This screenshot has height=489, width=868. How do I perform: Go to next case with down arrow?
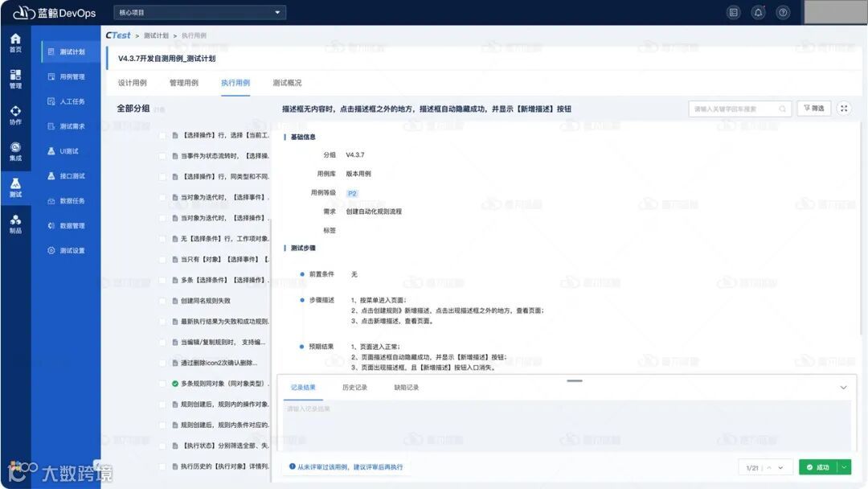click(780, 468)
